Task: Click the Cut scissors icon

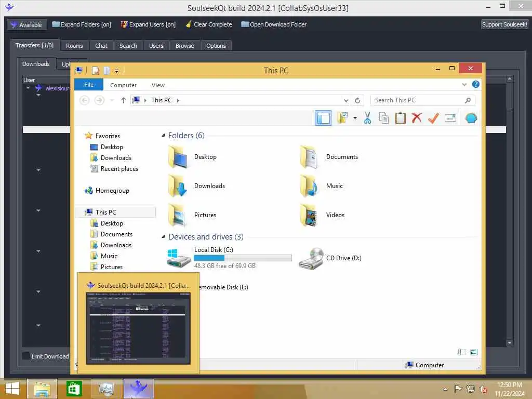Action: 367,118
